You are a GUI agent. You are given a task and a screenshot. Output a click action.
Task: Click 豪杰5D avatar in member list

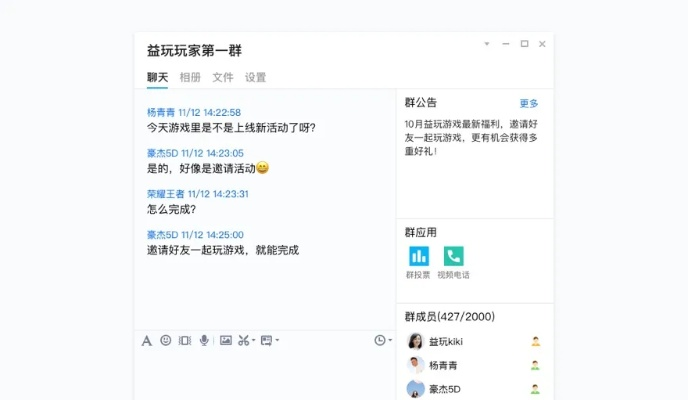pyautogui.click(x=415, y=389)
